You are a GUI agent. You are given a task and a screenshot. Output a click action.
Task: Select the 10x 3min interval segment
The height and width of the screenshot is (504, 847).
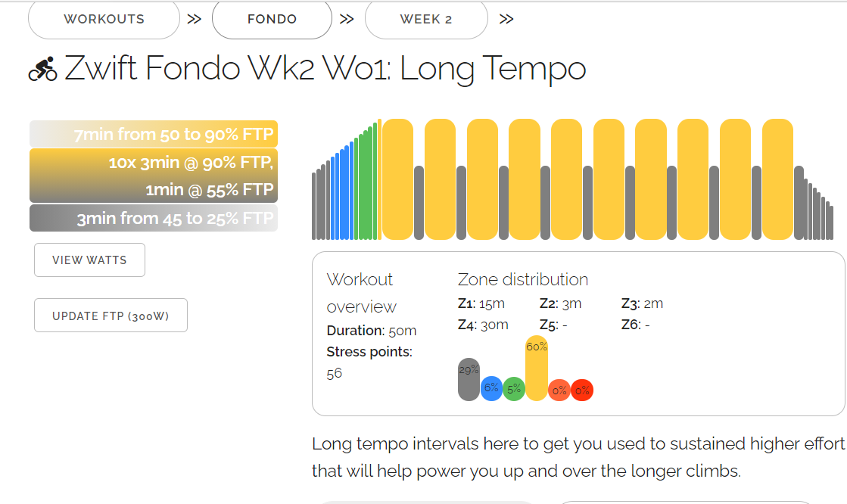(x=154, y=176)
